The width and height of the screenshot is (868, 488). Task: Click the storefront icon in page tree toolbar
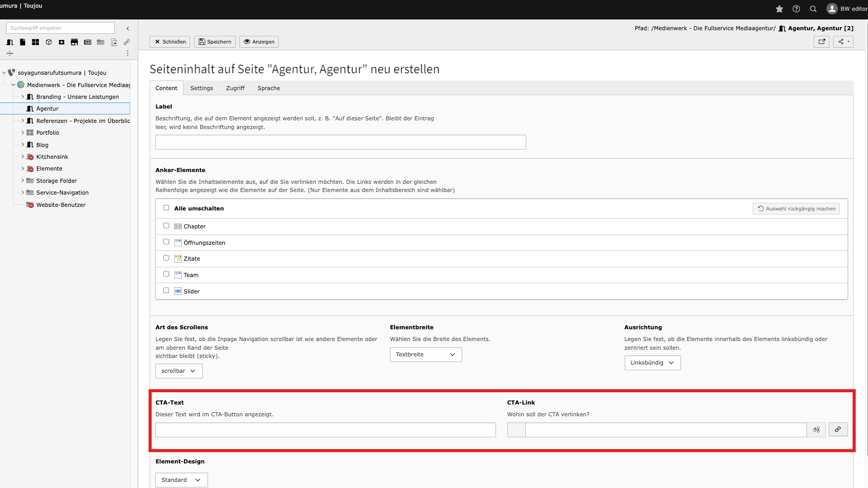(74, 42)
